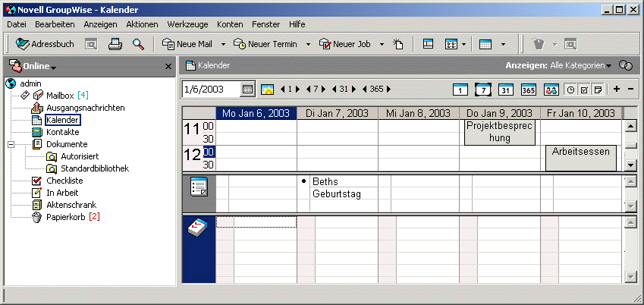Viewport: 644px width, 305px height.
Task: Click the Today sun icon
Action: (267, 90)
